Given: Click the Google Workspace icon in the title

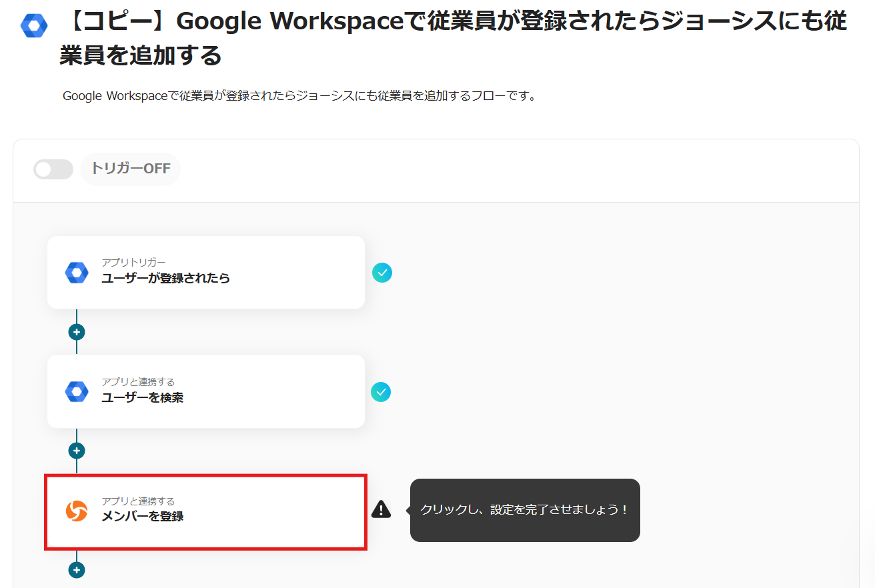Looking at the screenshot, I should (x=34, y=26).
